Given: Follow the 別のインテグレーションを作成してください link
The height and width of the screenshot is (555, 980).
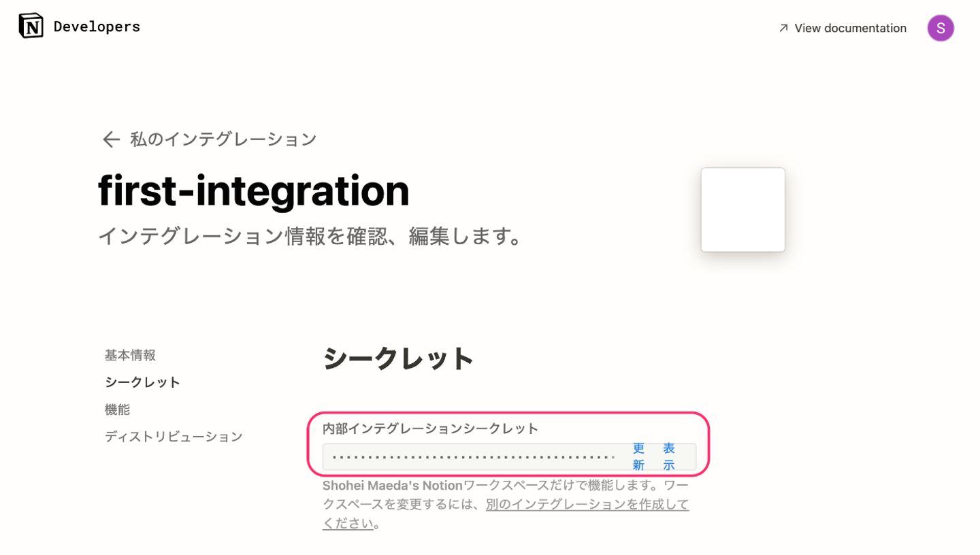Looking at the screenshot, I should click(x=587, y=505).
